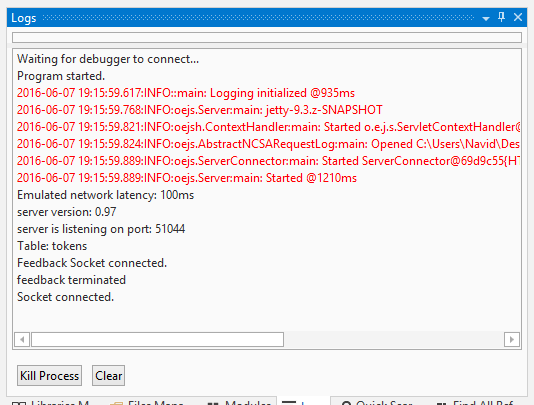Click the 'Socket connected.' log line

click(65, 297)
